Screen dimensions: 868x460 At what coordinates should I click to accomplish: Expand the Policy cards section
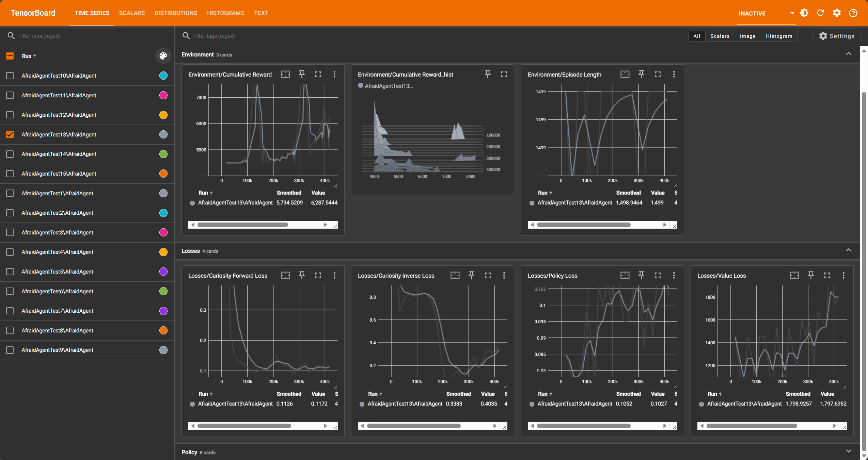point(848,451)
